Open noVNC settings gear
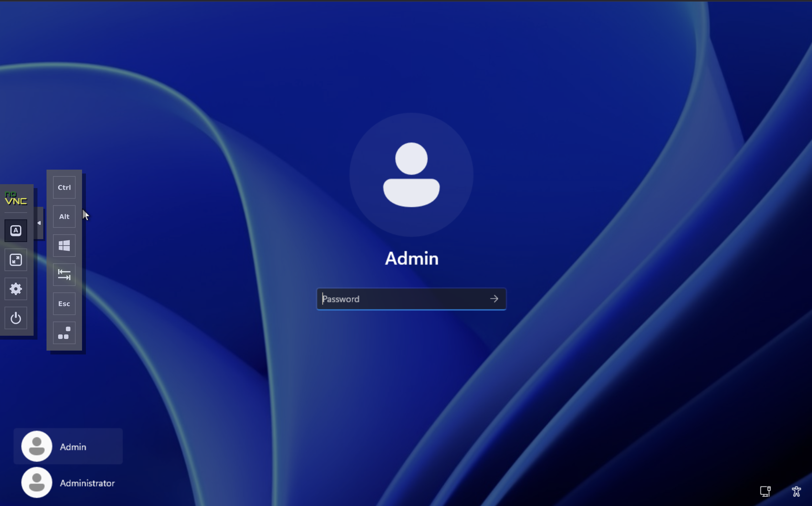Image resolution: width=812 pixels, height=506 pixels. click(16, 289)
